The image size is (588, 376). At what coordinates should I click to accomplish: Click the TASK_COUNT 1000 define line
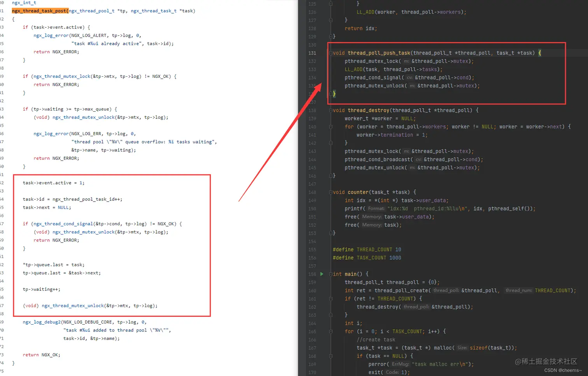(x=367, y=258)
